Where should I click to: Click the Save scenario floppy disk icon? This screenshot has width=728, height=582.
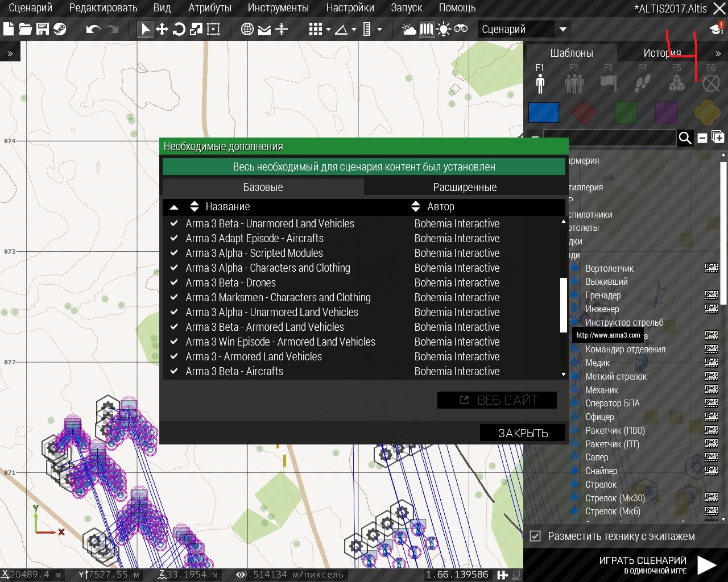pyautogui.click(x=43, y=29)
